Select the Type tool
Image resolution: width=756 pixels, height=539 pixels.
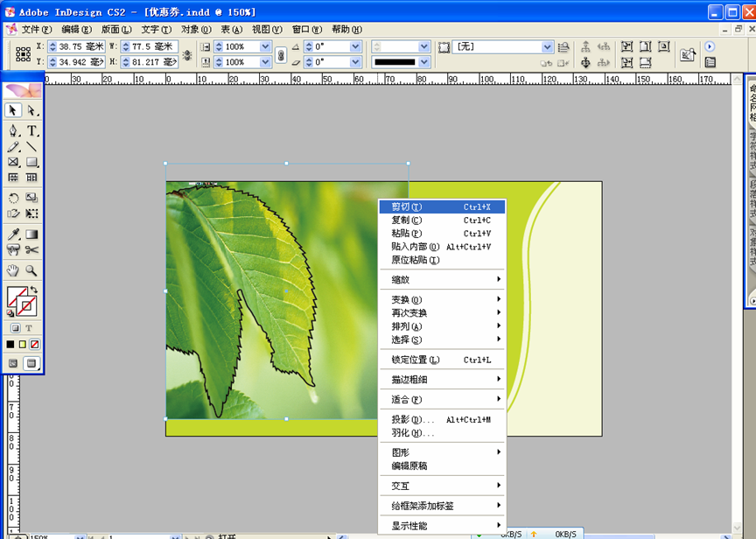click(32, 131)
